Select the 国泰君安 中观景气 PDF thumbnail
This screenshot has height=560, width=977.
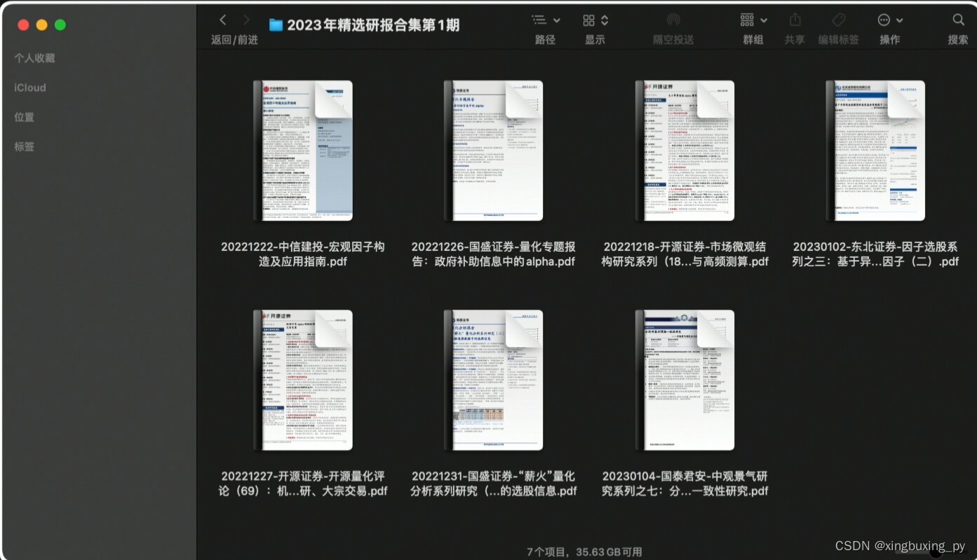(685, 380)
